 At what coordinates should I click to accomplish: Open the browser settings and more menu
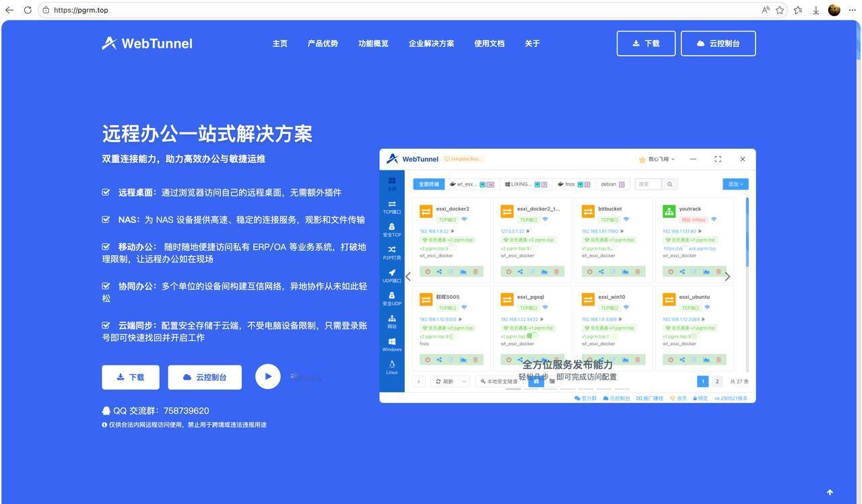pyautogui.click(x=852, y=10)
